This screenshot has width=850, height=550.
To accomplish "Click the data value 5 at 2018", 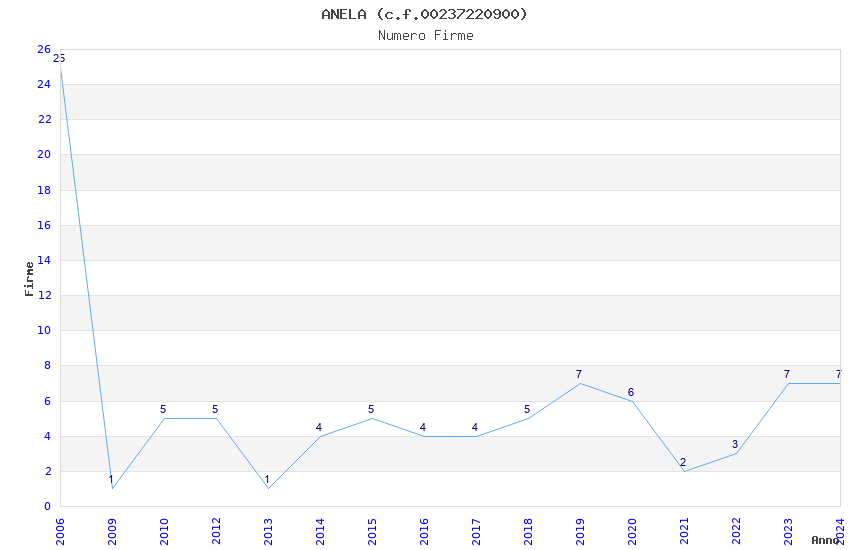I will point(527,409).
